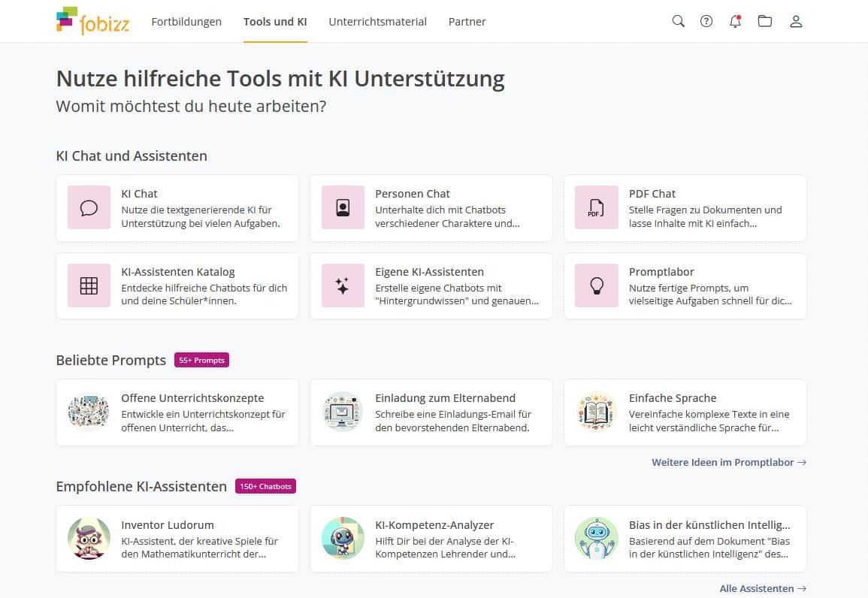Open the Fortbildungen menu
This screenshot has width=868, height=598.
click(186, 22)
